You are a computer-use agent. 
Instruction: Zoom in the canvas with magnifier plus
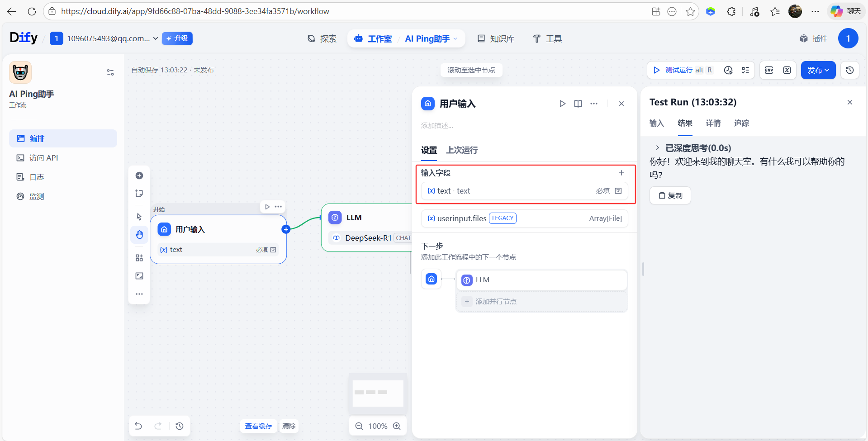[397, 426]
